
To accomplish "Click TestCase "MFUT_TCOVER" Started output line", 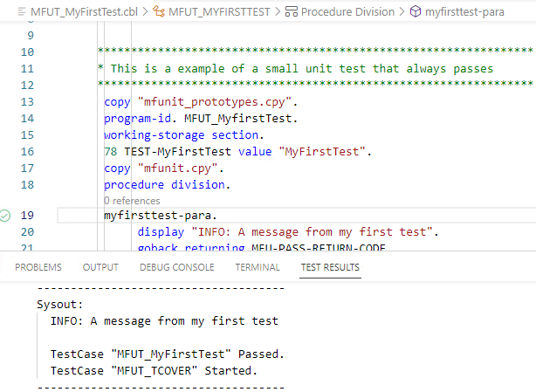I will pos(155,370).
